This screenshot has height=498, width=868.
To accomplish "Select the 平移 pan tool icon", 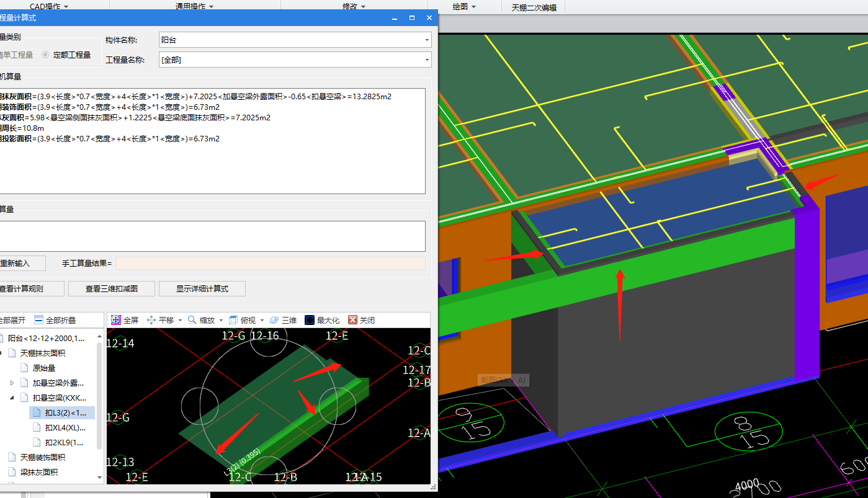I will (151, 320).
